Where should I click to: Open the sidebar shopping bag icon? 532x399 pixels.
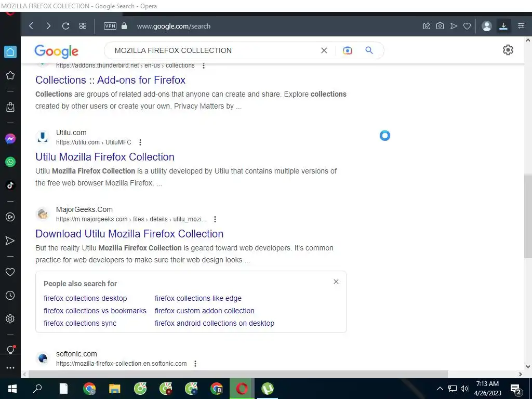point(10,107)
